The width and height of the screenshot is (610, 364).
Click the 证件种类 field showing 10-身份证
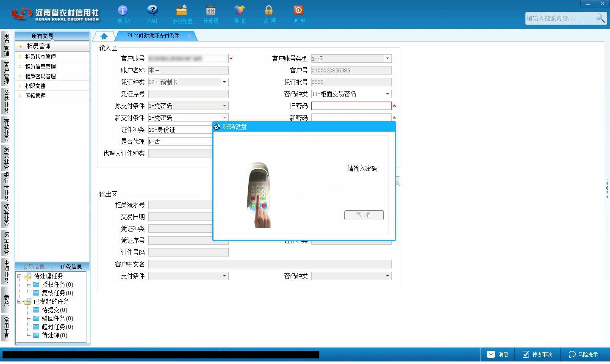pos(180,130)
